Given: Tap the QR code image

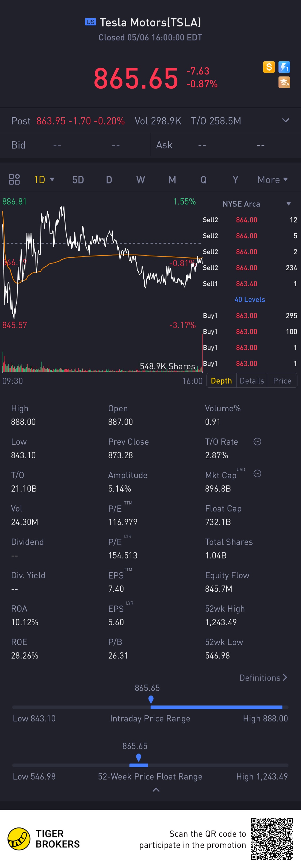Looking at the screenshot, I should pyautogui.click(x=272, y=839).
